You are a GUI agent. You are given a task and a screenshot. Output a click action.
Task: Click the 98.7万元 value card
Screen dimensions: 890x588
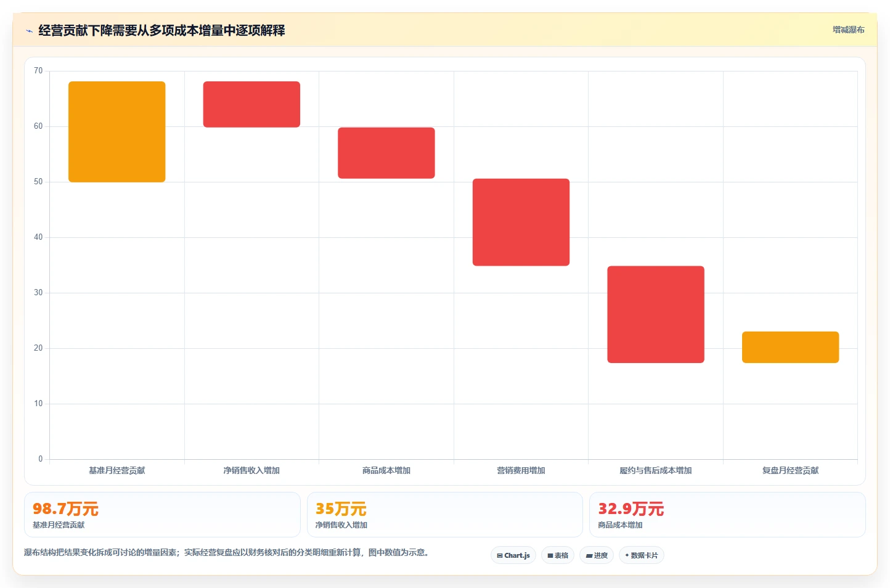click(162, 515)
